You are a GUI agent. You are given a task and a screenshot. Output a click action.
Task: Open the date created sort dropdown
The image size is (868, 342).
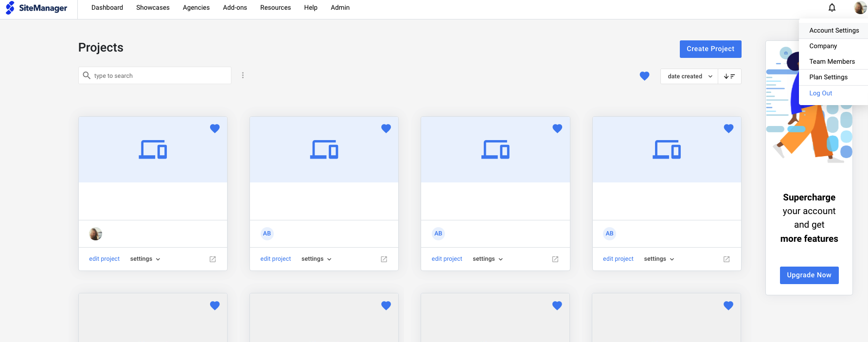click(x=689, y=76)
